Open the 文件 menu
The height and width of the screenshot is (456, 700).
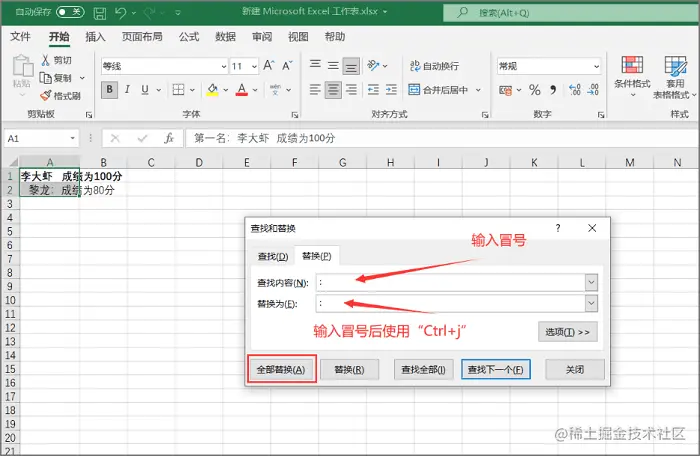(x=20, y=37)
